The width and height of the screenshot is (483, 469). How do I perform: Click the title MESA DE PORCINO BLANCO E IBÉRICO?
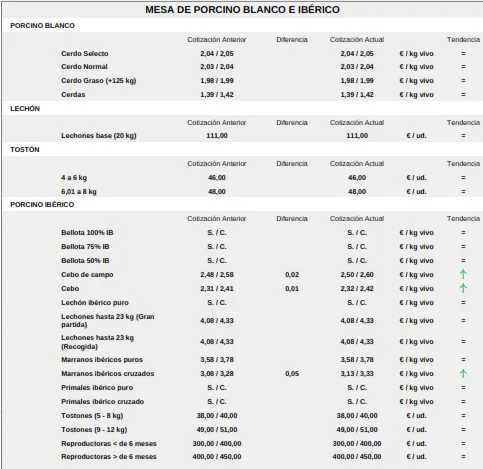242,10
